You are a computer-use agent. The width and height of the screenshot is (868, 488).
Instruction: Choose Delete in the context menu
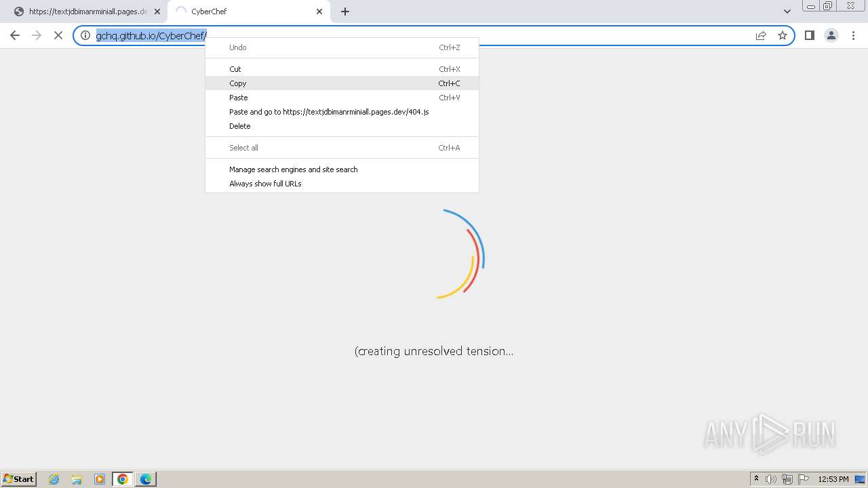(x=342, y=126)
